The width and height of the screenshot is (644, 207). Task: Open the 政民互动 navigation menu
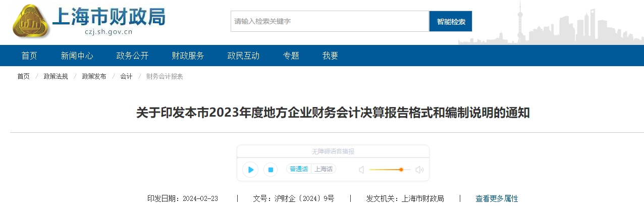point(243,56)
